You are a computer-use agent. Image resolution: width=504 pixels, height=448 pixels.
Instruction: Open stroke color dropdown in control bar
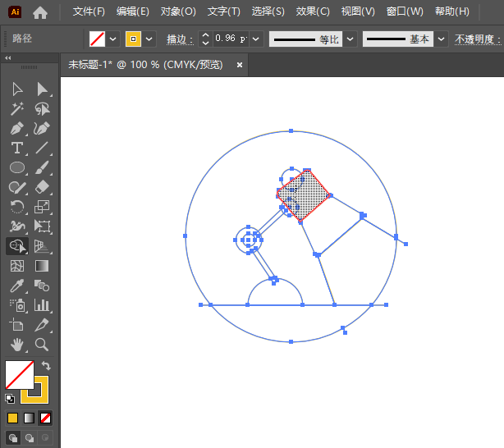pos(149,39)
